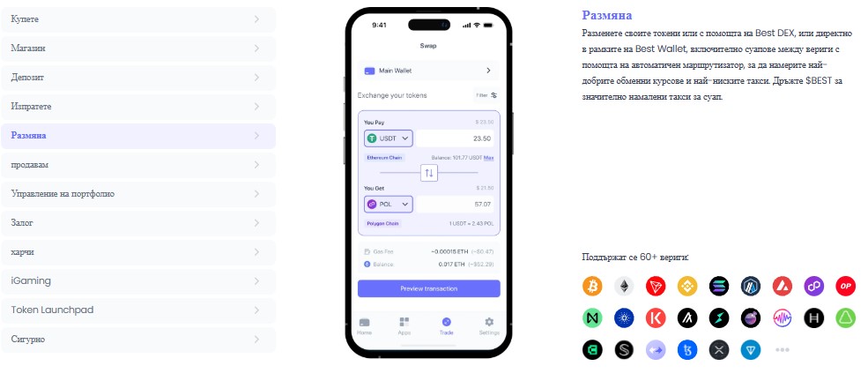This screenshot has height=381, width=868.
Task: Click the You Pay amount field
Action: click(455, 138)
